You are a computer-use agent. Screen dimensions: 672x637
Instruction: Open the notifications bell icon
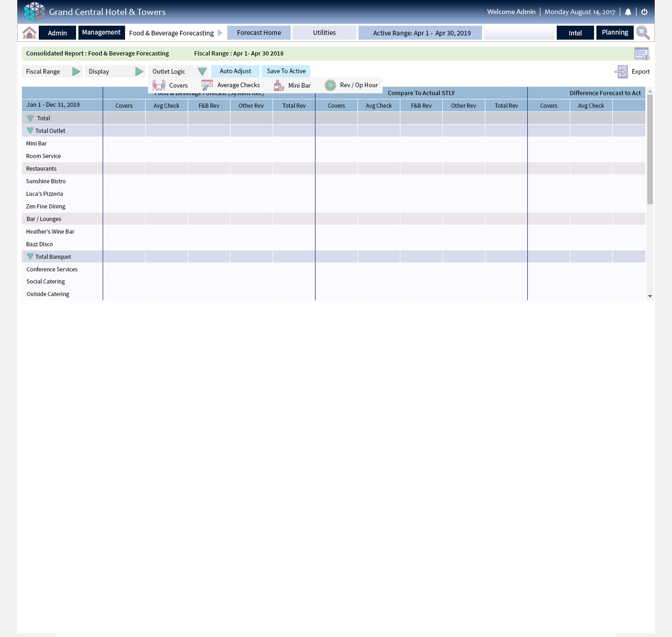pyautogui.click(x=628, y=12)
